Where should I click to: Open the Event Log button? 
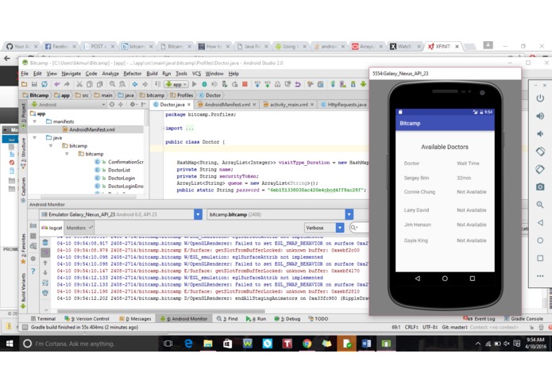pyautogui.click(x=481, y=318)
